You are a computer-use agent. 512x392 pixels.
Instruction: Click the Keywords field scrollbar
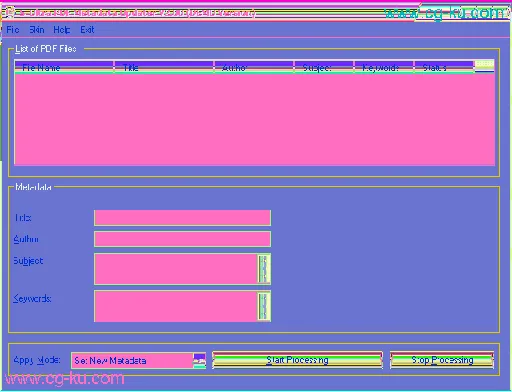tap(264, 306)
